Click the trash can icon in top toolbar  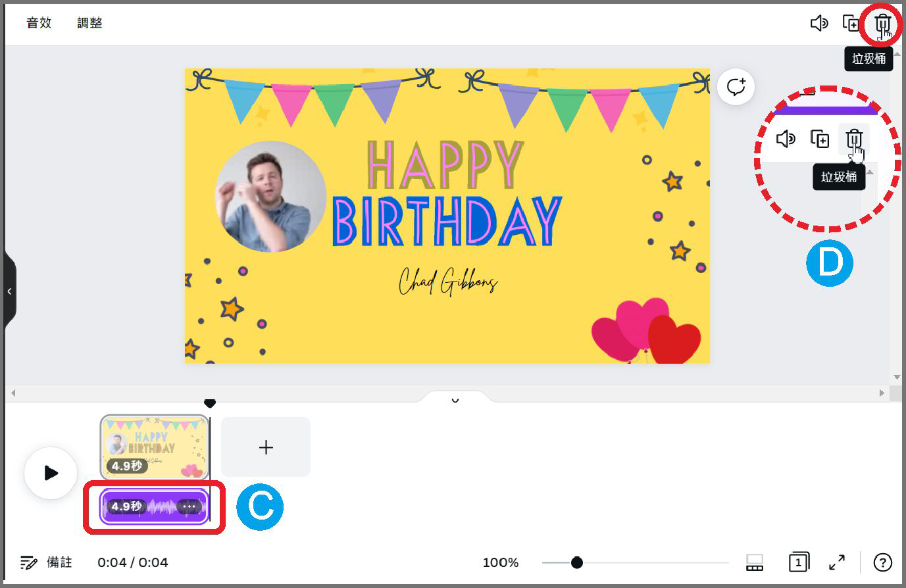coord(882,24)
